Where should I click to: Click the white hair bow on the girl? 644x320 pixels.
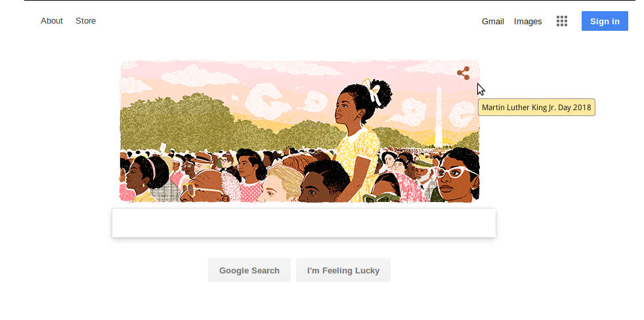[372, 90]
